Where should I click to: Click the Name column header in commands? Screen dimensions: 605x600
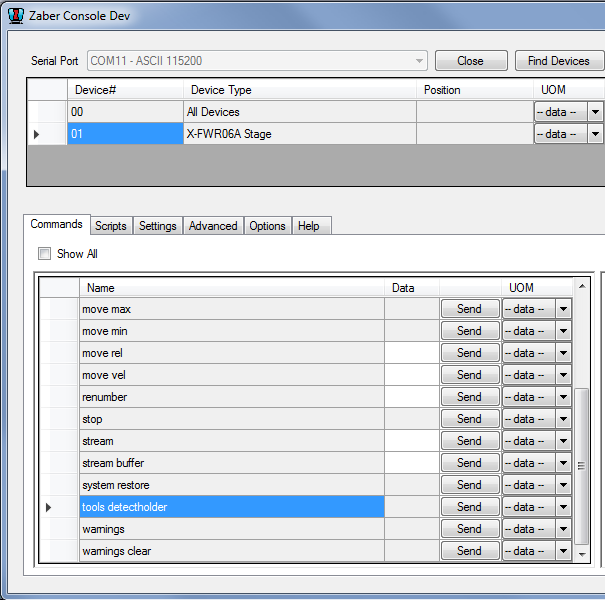point(232,288)
